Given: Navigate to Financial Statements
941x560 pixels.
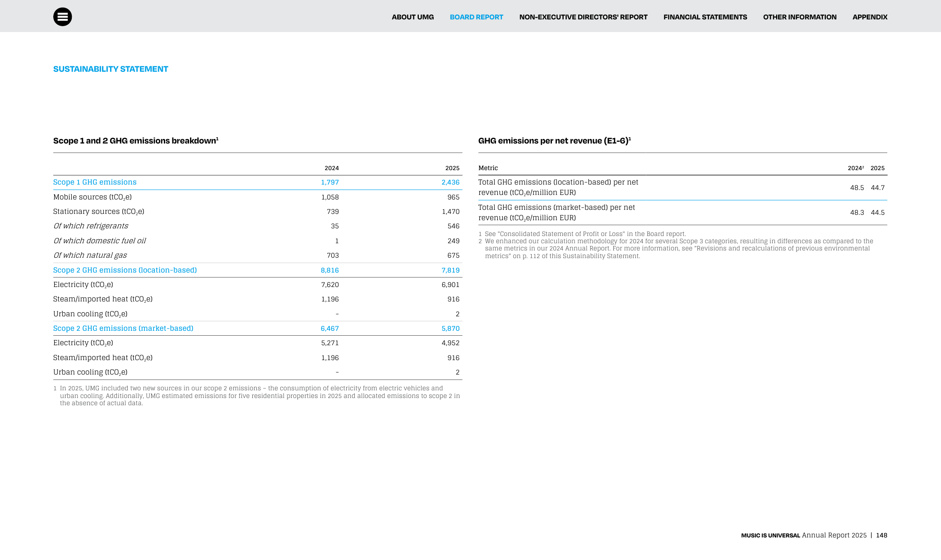Looking at the screenshot, I should click(x=705, y=17).
